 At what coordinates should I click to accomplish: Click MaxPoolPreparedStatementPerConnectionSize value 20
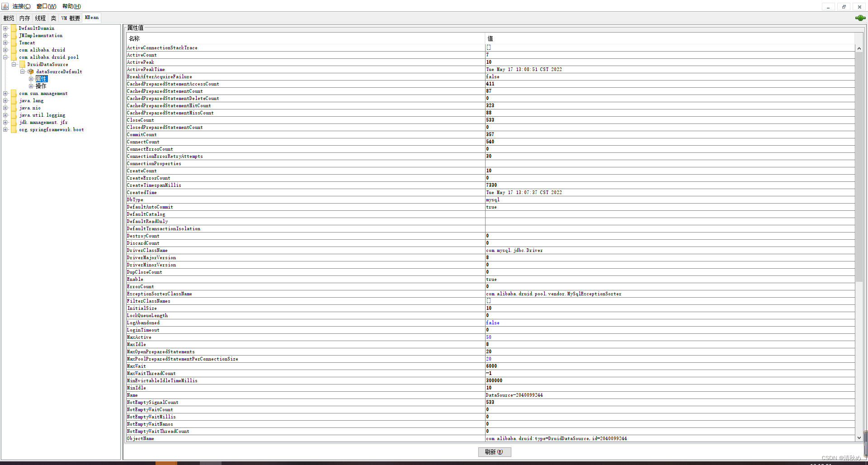tap(489, 359)
